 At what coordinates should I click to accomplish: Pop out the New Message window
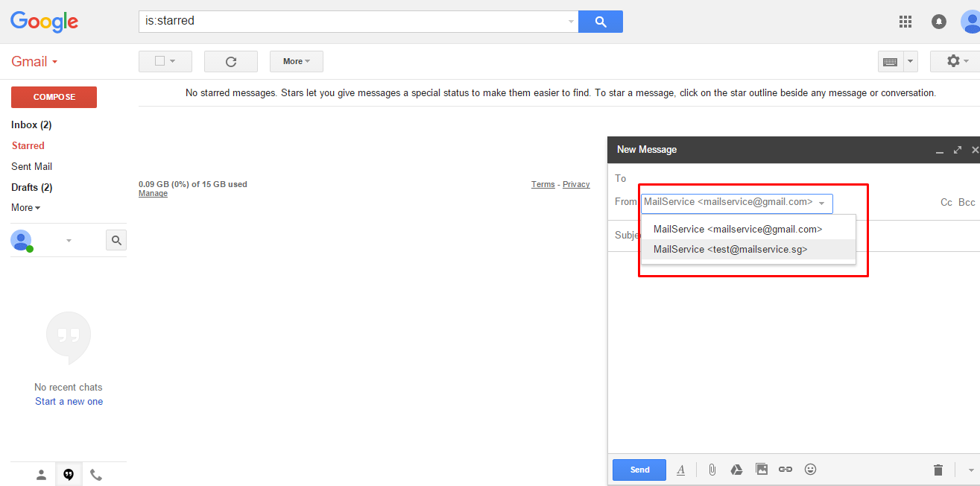click(958, 150)
